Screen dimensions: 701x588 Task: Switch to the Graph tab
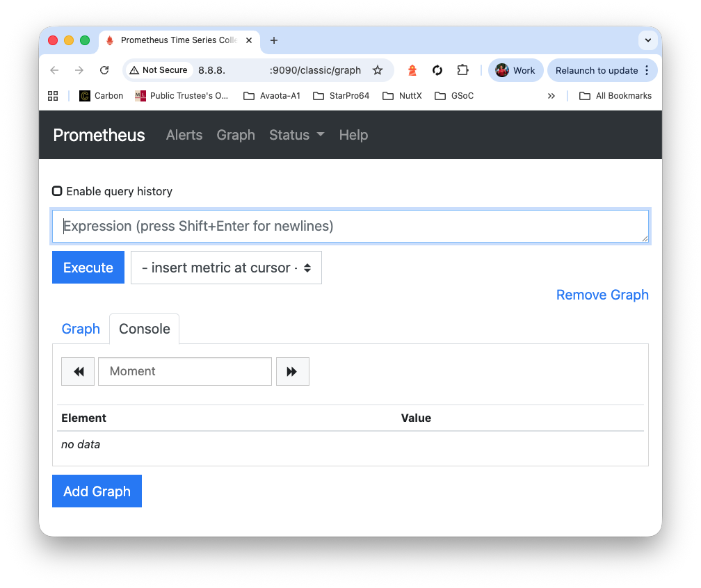pyautogui.click(x=81, y=329)
